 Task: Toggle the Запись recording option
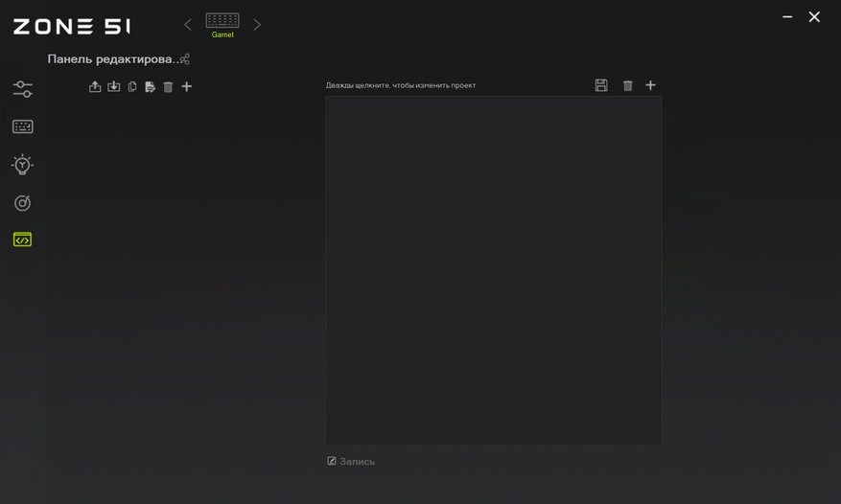351,462
